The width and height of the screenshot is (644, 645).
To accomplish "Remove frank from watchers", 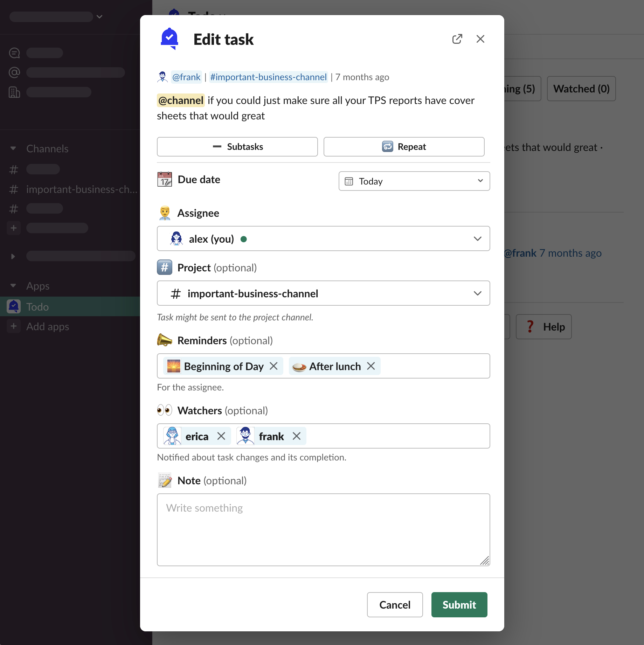I will tap(297, 436).
